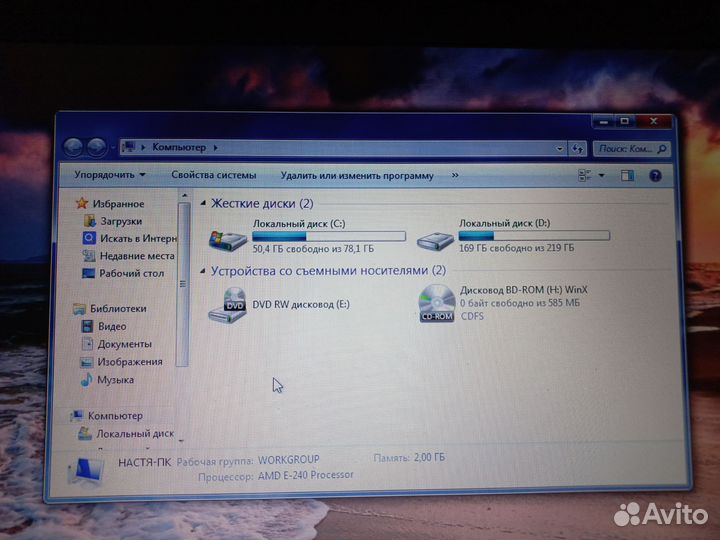Viewport: 720px width, 540px height.
Task: Click the Недавние места icon
Action: pyautogui.click(x=89, y=255)
